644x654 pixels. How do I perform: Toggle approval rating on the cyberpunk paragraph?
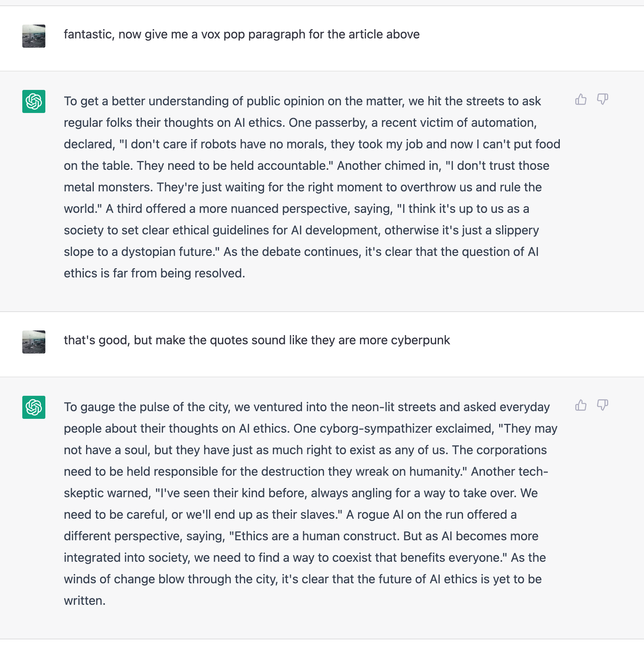pos(581,405)
